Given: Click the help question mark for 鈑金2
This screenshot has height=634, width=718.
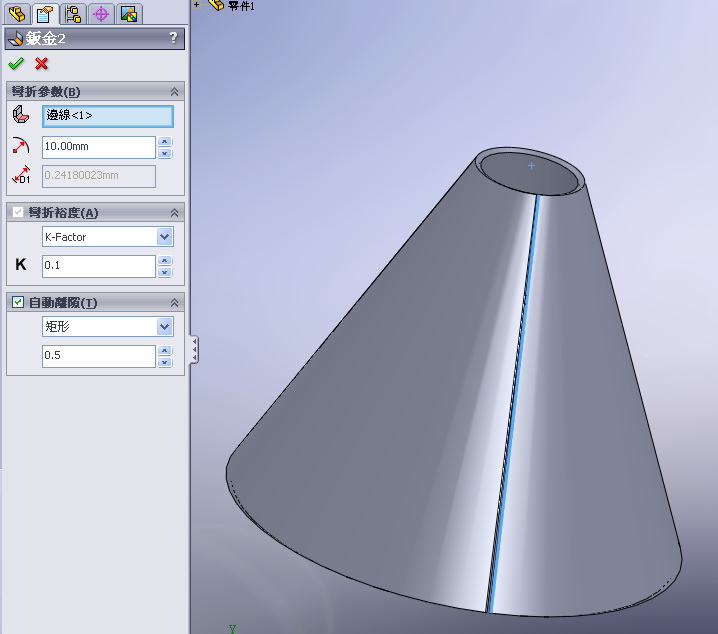Looking at the screenshot, I should tap(173, 38).
